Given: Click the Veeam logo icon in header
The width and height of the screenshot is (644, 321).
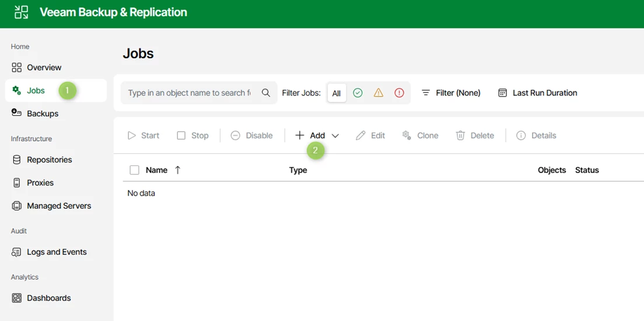Looking at the screenshot, I should (x=22, y=12).
